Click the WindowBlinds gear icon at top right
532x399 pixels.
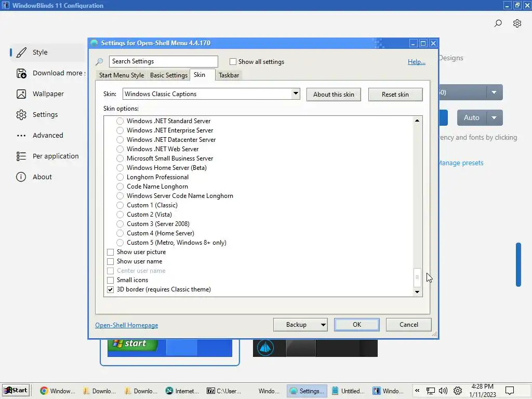click(517, 23)
